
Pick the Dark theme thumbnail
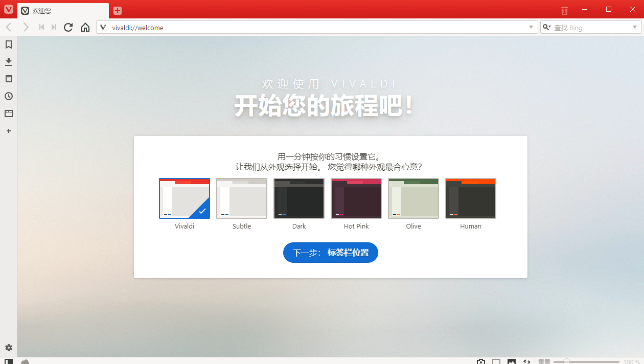(299, 198)
